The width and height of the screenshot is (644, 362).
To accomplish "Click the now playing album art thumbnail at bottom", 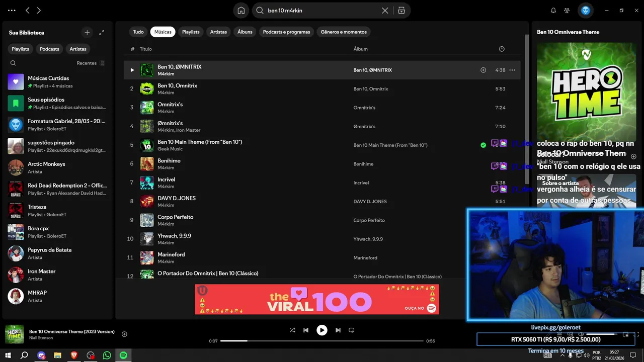I will [x=15, y=334].
